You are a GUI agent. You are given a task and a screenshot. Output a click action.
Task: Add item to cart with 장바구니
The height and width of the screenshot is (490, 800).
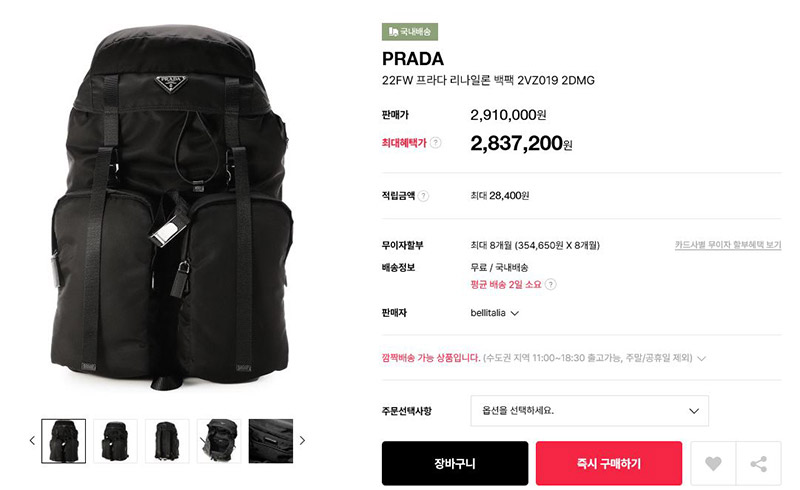(x=455, y=463)
